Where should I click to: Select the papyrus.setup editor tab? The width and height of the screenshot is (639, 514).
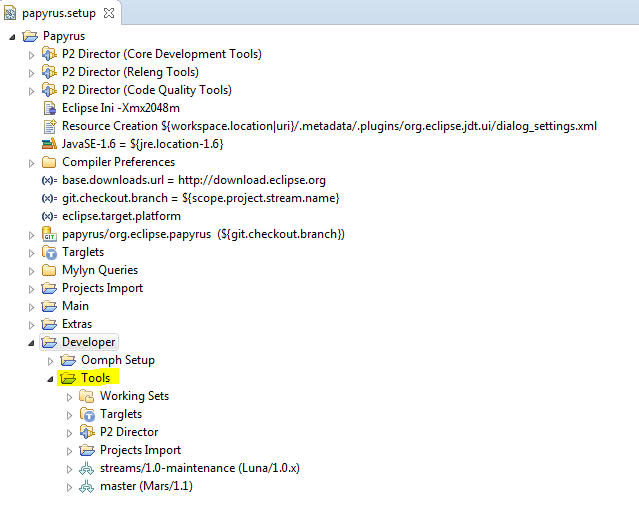pos(59,13)
